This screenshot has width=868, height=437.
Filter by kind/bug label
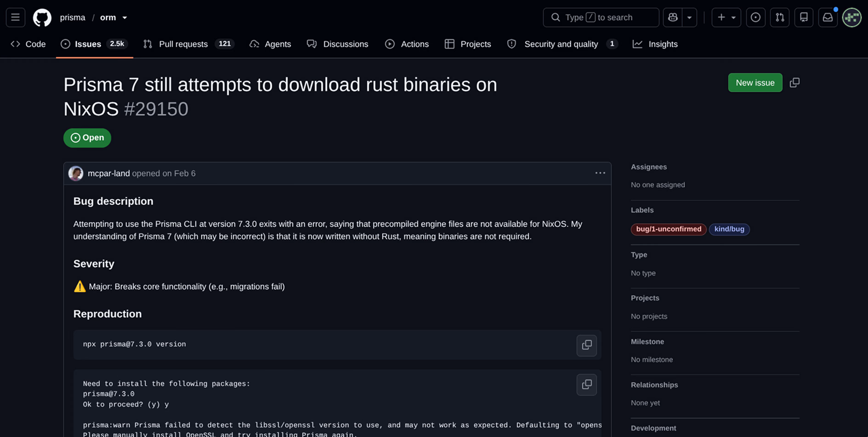pos(729,229)
